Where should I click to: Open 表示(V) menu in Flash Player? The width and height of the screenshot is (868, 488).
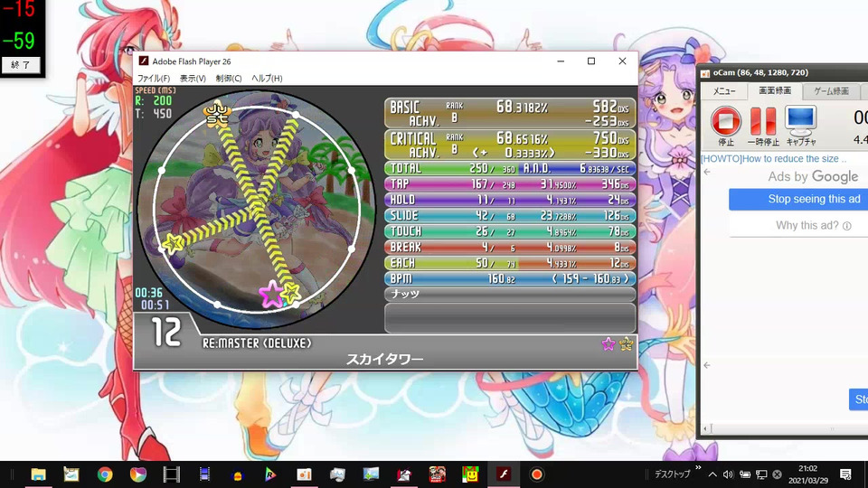pos(193,78)
